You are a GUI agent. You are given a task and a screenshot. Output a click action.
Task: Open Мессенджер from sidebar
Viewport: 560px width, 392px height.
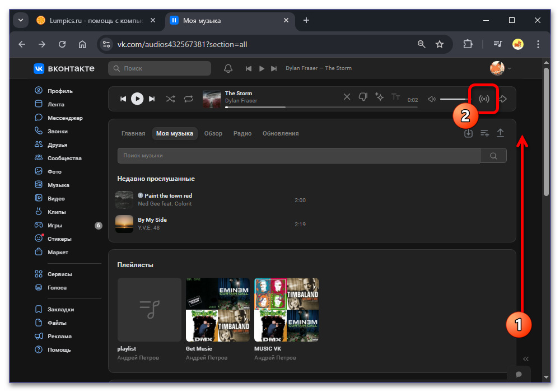click(x=59, y=118)
